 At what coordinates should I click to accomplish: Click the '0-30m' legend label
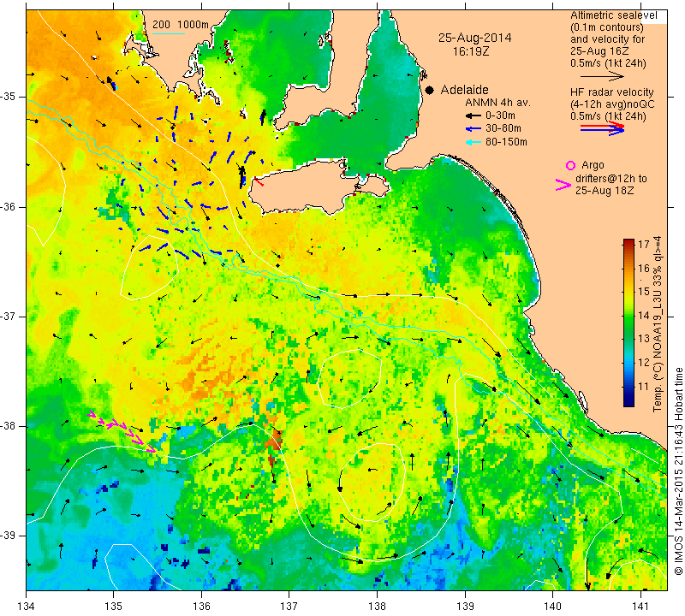coord(500,115)
